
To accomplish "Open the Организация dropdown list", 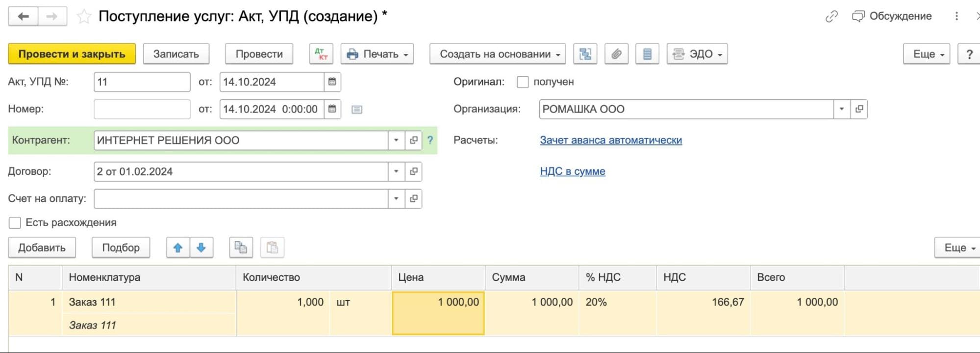I will coord(841,109).
